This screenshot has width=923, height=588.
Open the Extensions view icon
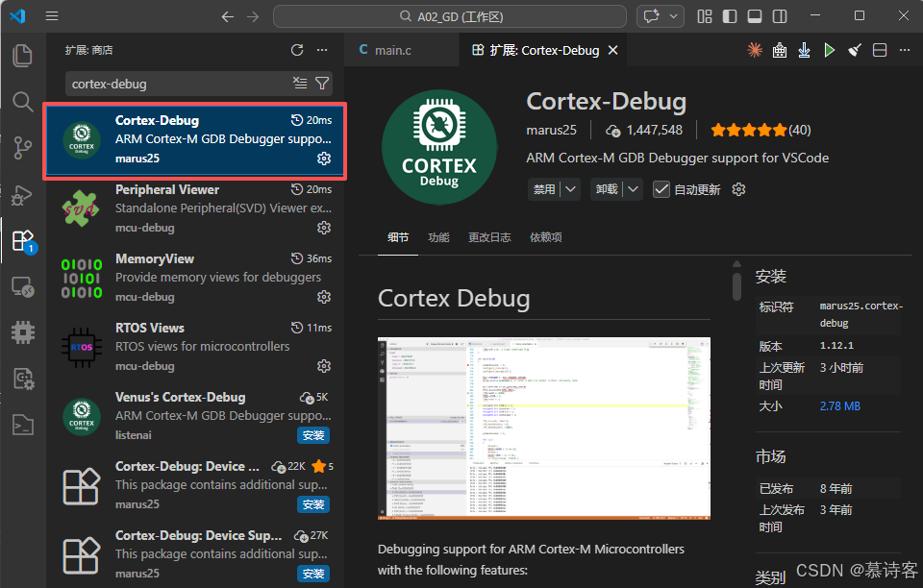click(23, 240)
